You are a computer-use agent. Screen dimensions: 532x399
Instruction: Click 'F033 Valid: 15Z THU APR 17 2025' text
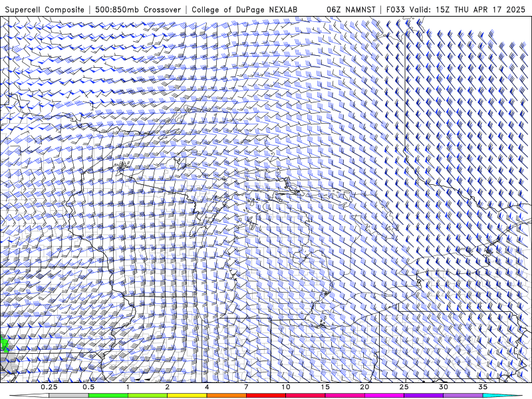click(456, 10)
